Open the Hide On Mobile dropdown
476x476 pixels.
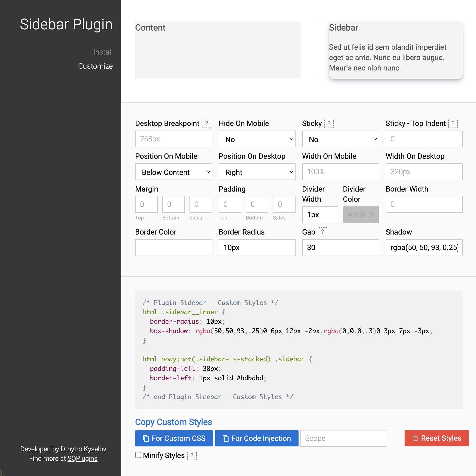pyautogui.click(x=257, y=139)
